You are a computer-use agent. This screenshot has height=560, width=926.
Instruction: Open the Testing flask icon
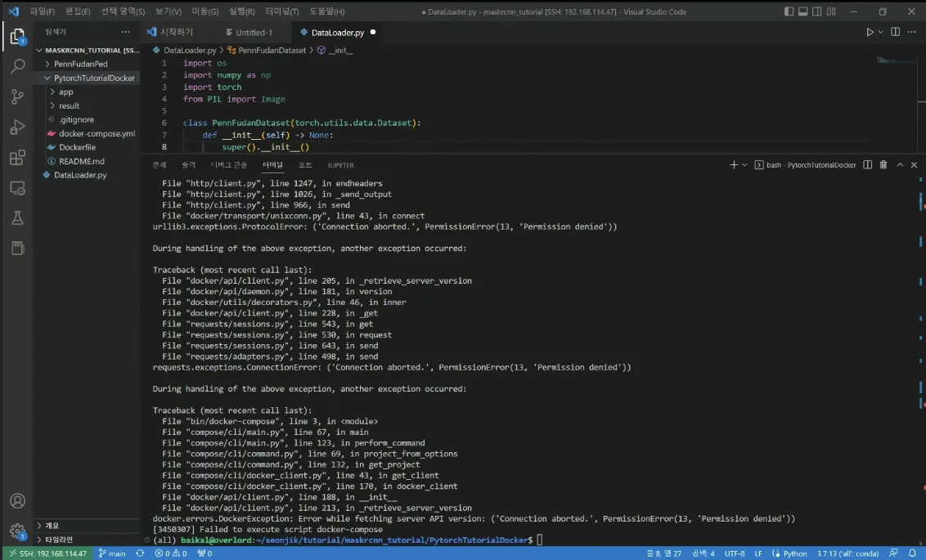tap(17, 218)
